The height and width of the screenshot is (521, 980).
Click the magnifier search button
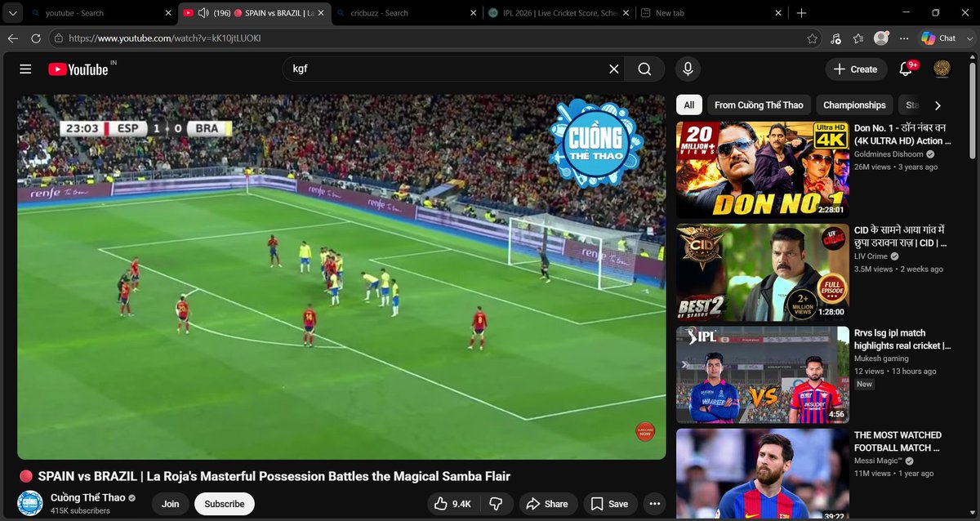(644, 69)
